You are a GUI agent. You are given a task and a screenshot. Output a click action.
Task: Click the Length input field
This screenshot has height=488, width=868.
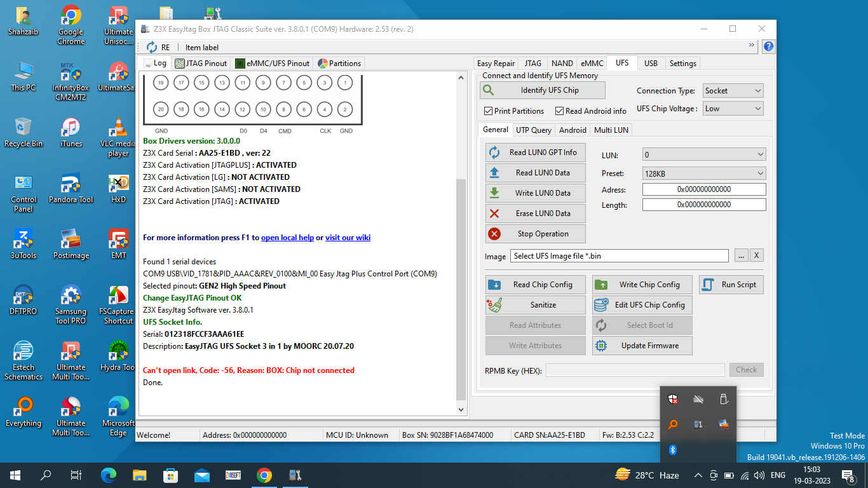click(x=703, y=205)
